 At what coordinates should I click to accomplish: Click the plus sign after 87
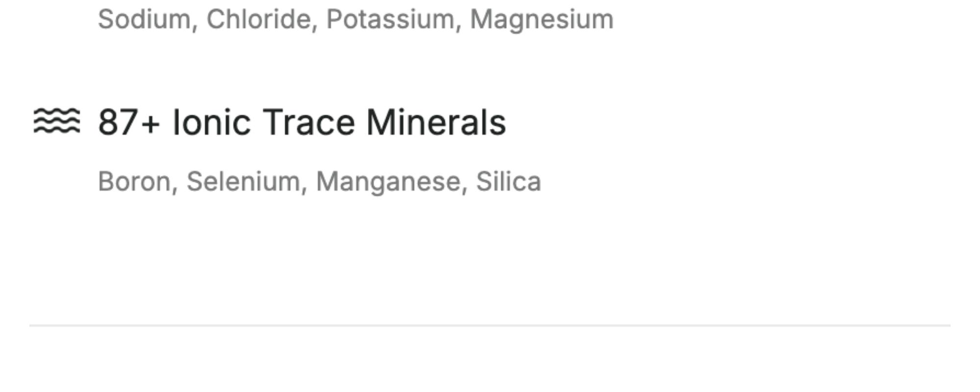click(x=150, y=123)
